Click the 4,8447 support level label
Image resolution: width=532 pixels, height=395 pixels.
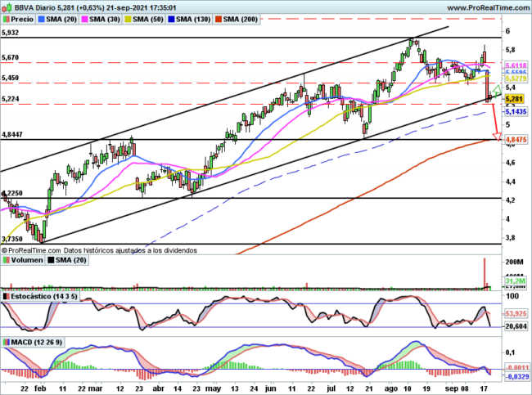pos(12,135)
